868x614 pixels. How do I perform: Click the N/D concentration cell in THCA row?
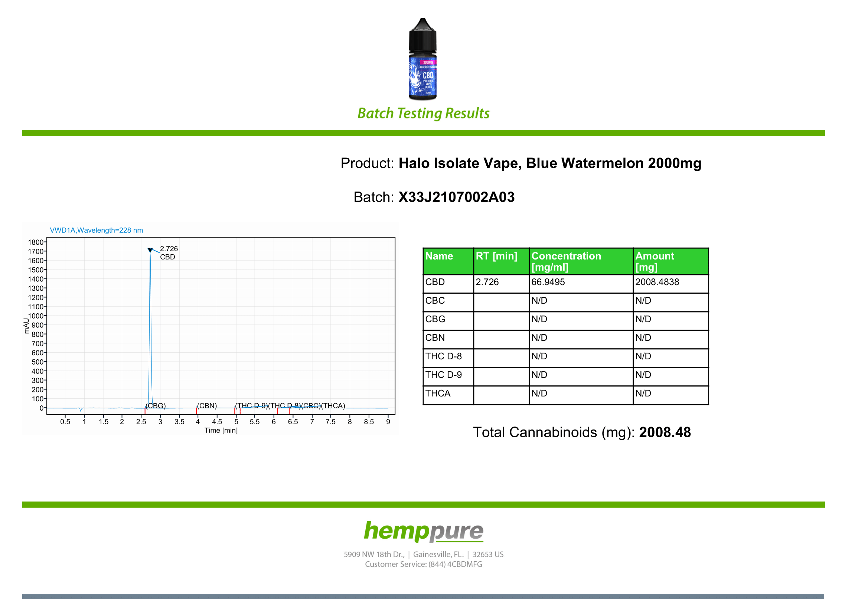(x=581, y=395)
